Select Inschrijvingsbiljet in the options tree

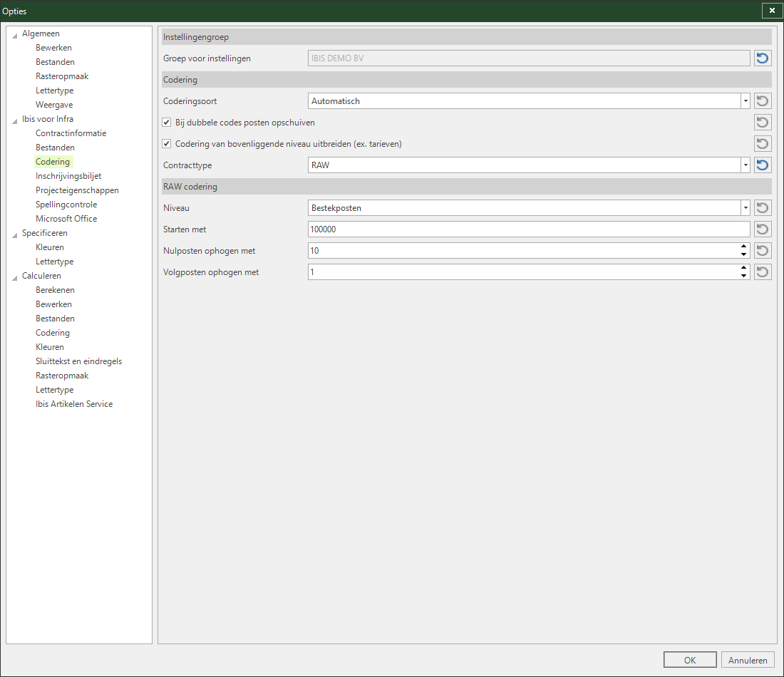point(68,176)
